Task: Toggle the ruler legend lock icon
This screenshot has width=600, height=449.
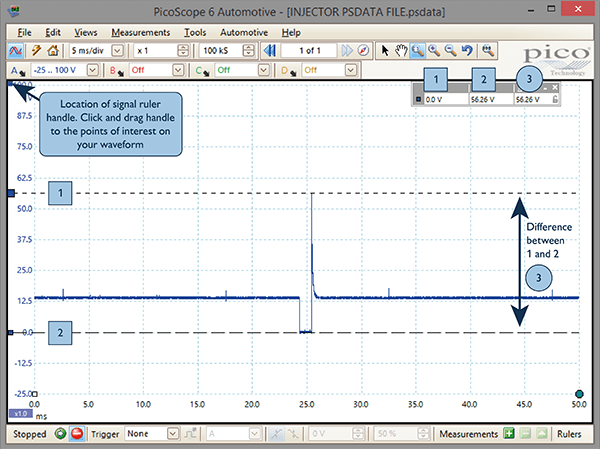Action: (x=555, y=100)
